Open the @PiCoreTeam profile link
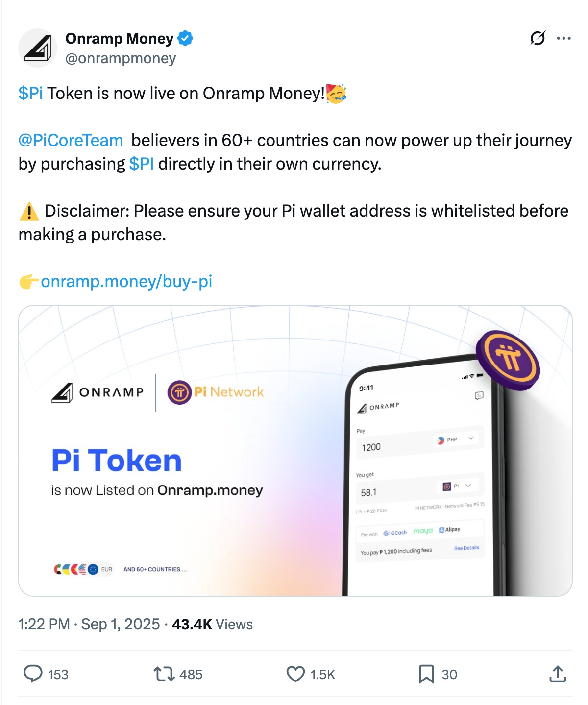This screenshot has height=705, width=588. [x=70, y=141]
